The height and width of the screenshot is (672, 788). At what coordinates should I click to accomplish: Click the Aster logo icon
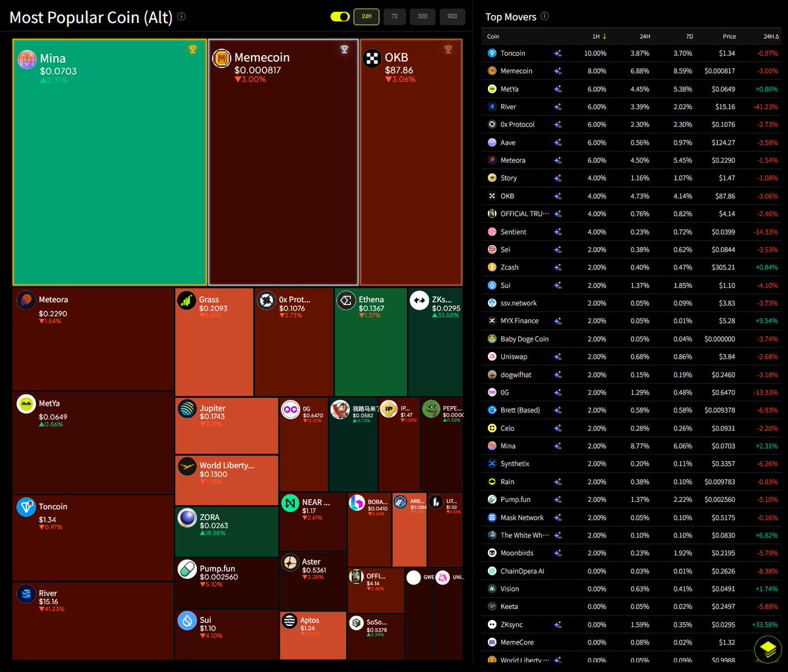(x=290, y=562)
